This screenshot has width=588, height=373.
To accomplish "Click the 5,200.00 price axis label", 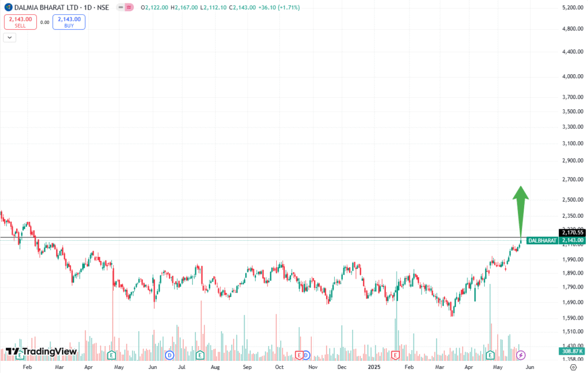I will (572, 7).
